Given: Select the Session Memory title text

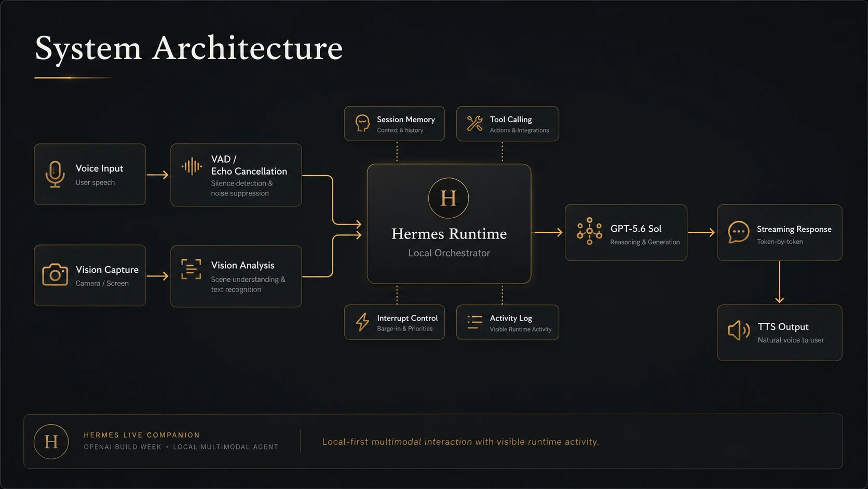Looking at the screenshot, I should coord(406,120).
